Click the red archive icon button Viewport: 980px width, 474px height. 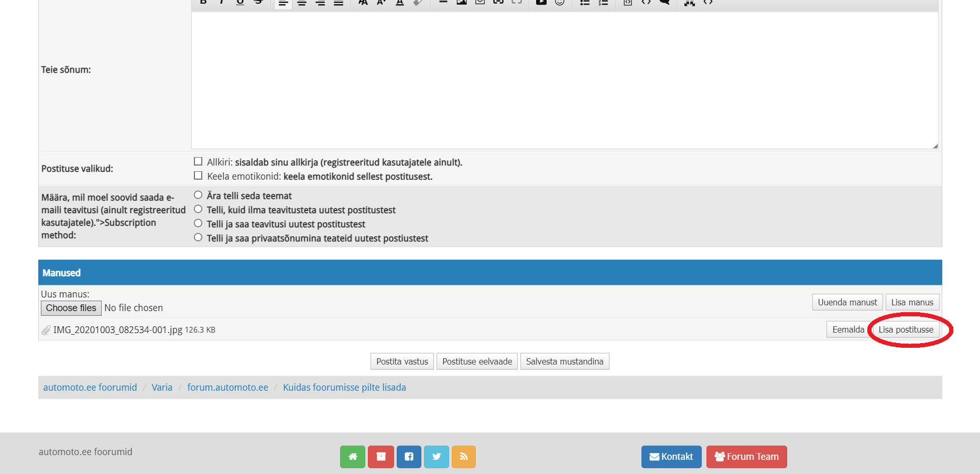[x=381, y=457]
